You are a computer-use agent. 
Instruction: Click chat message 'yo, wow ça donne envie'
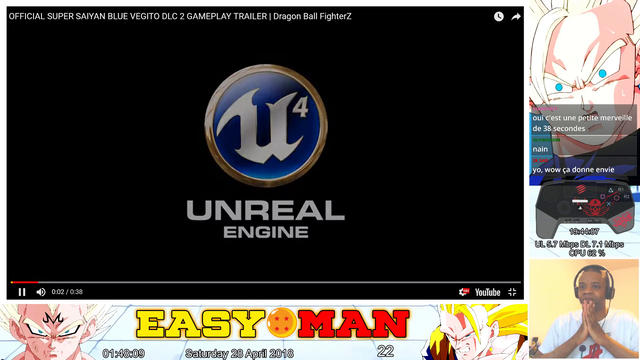click(x=573, y=169)
